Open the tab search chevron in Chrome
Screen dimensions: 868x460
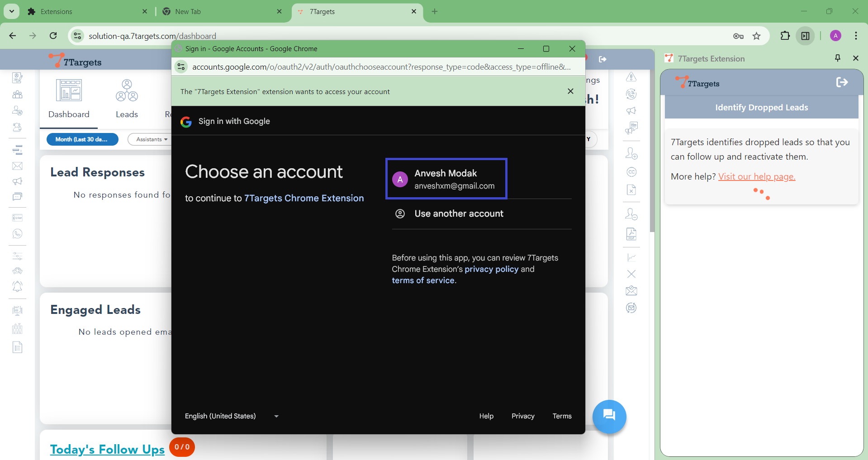coord(12,11)
